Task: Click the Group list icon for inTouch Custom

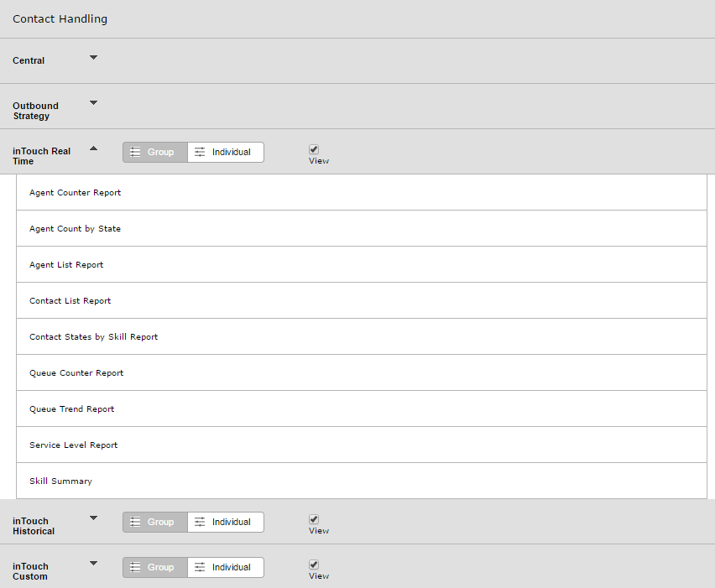Action: (x=135, y=567)
